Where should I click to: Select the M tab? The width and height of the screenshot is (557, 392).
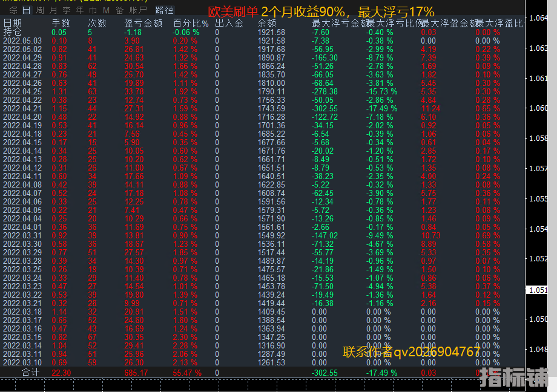pos(106,11)
